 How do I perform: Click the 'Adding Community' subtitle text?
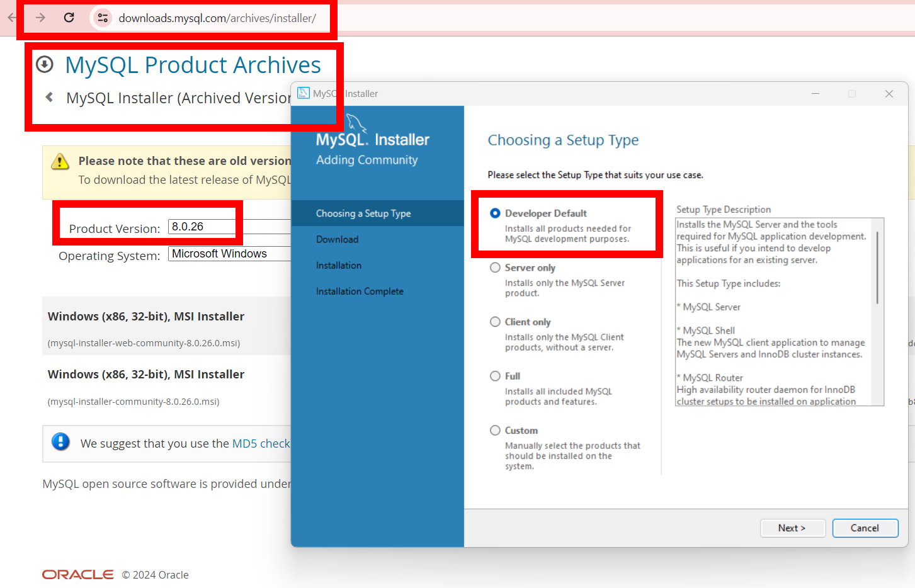367,160
